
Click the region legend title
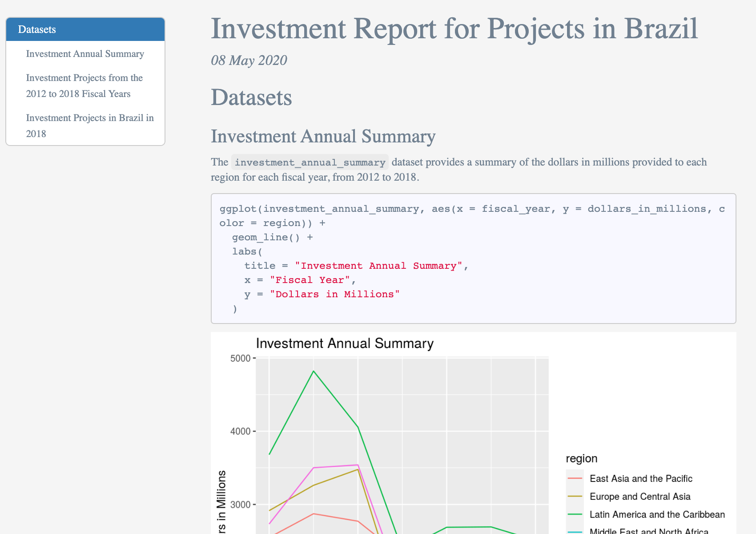582,458
